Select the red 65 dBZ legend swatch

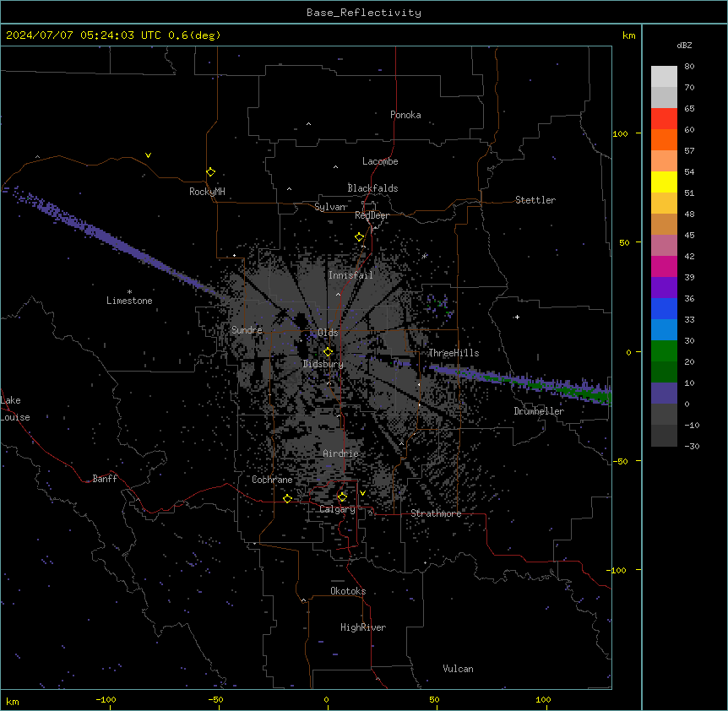pyautogui.click(x=664, y=119)
